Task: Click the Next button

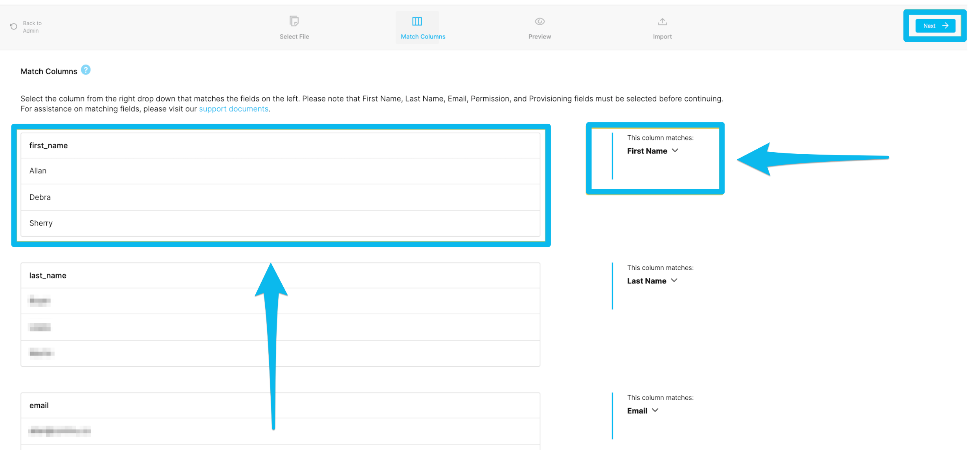Action: tap(935, 26)
